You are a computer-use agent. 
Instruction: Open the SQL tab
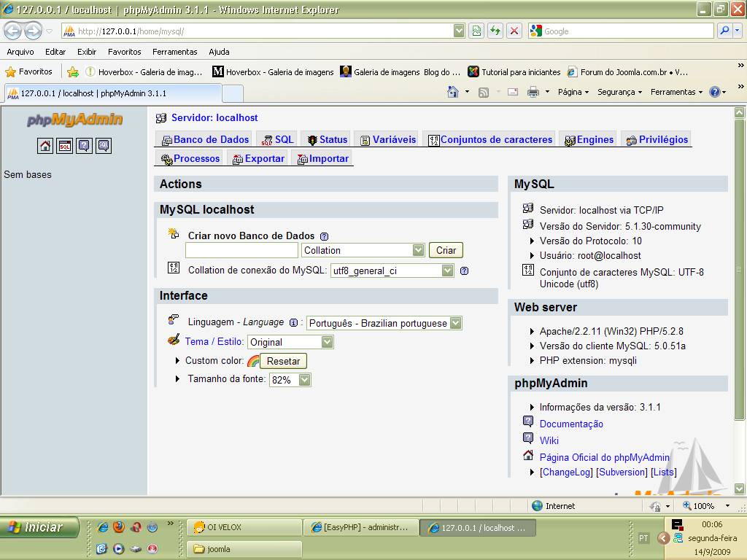pyautogui.click(x=278, y=139)
